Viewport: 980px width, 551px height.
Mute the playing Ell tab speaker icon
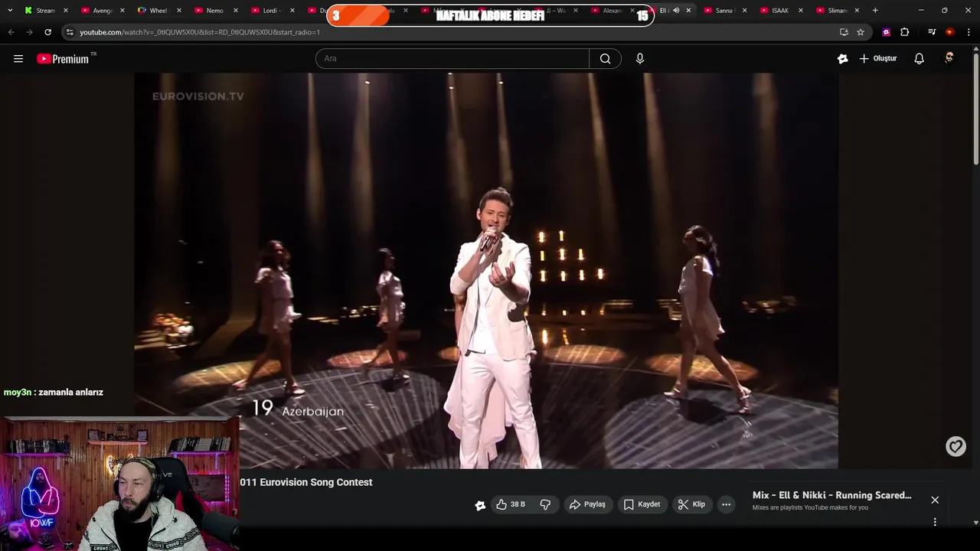[676, 11]
